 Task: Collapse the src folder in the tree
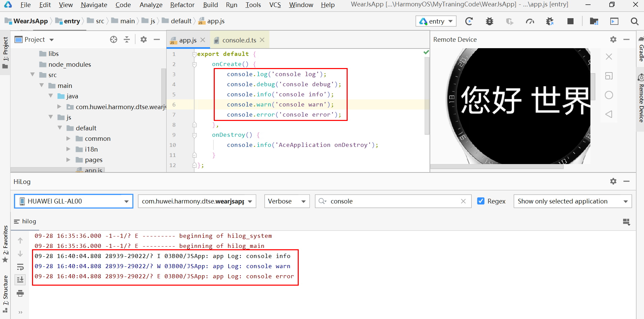click(x=33, y=74)
